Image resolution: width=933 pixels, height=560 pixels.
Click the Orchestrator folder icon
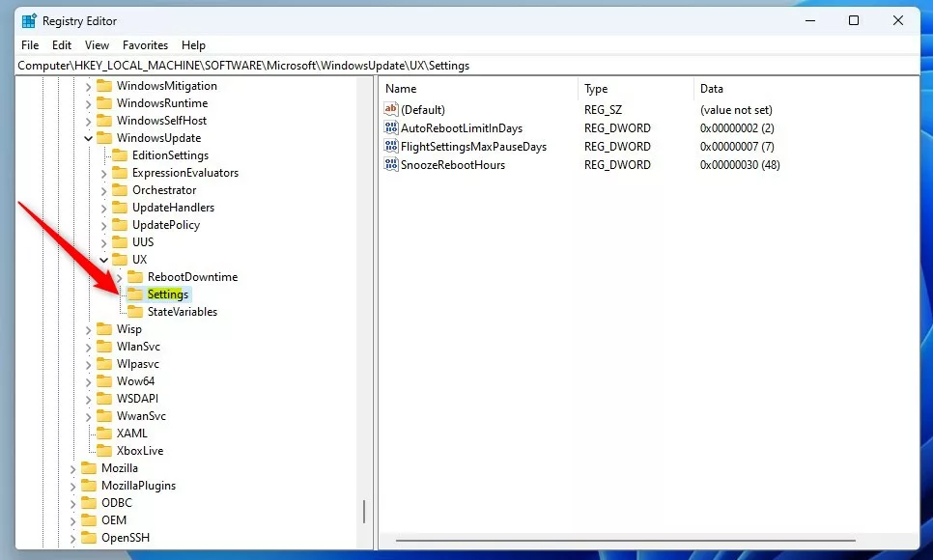tap(120, 190)
